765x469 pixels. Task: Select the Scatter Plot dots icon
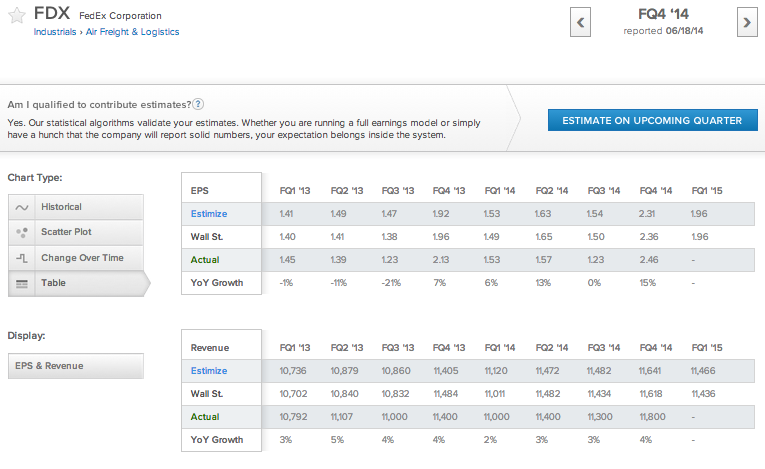(21, 232)
